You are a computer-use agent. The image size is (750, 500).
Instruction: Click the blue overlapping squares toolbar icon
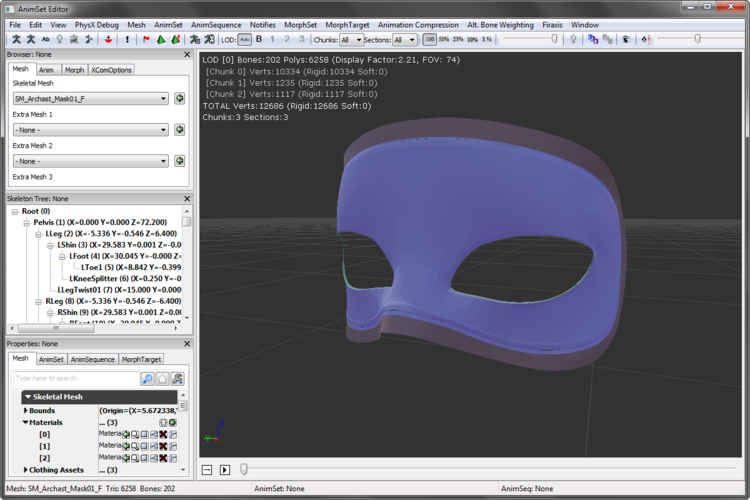pyautogui.click(x=593, y=39)
